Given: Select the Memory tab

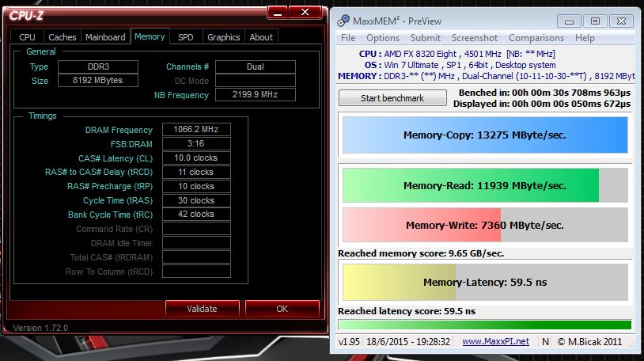Looking at the screenshot, I should coord(150,36).
